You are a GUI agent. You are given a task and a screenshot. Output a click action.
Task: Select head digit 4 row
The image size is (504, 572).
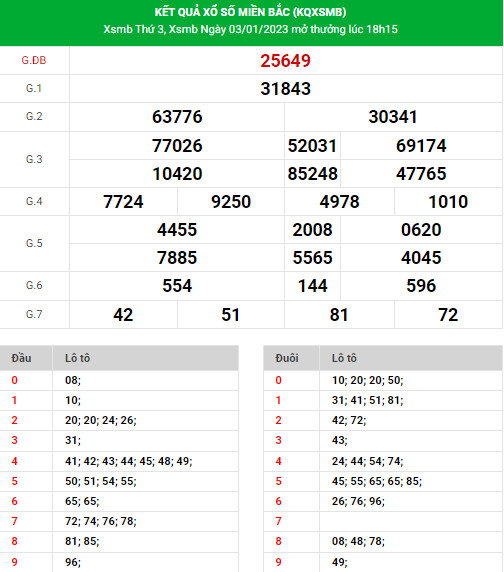[119, 461]
